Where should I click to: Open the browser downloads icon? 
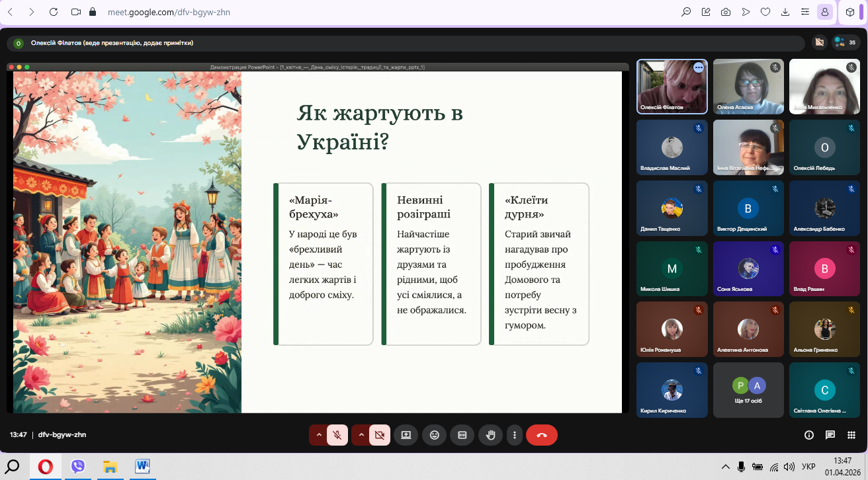tap(785, 12)
